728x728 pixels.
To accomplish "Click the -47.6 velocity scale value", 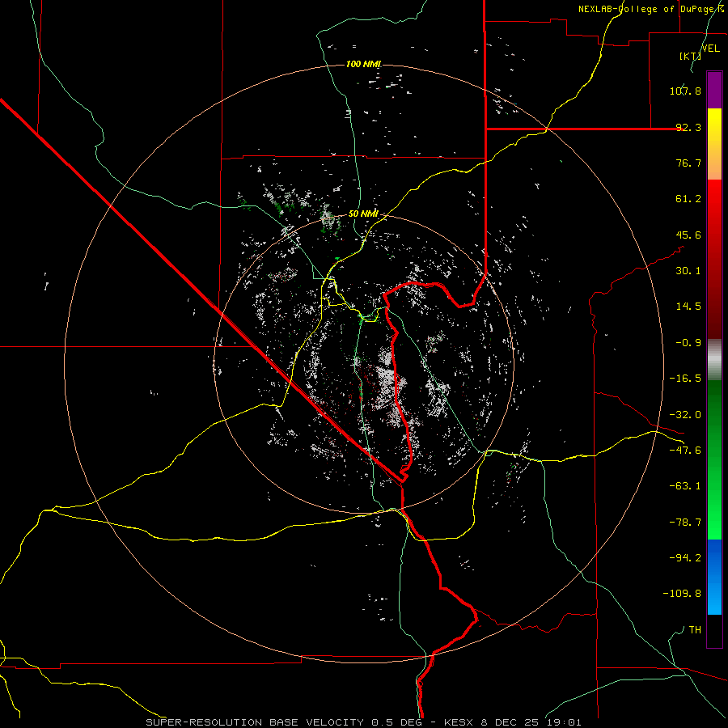I will [x=685, y=451].
